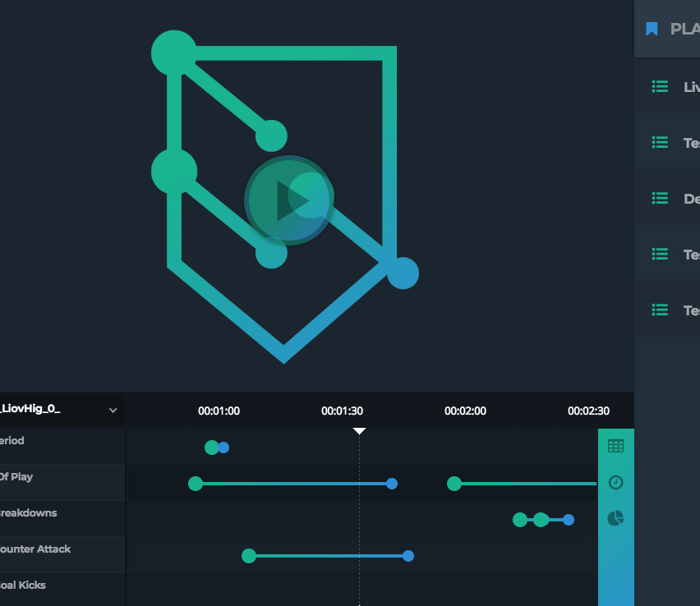
Task: Select the Goal Kicks row label
Action: [22, 585]
